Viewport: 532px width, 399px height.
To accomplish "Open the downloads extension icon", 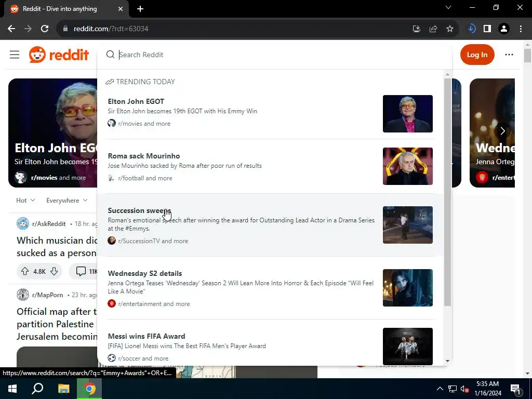I will click(x=471, y=29).
